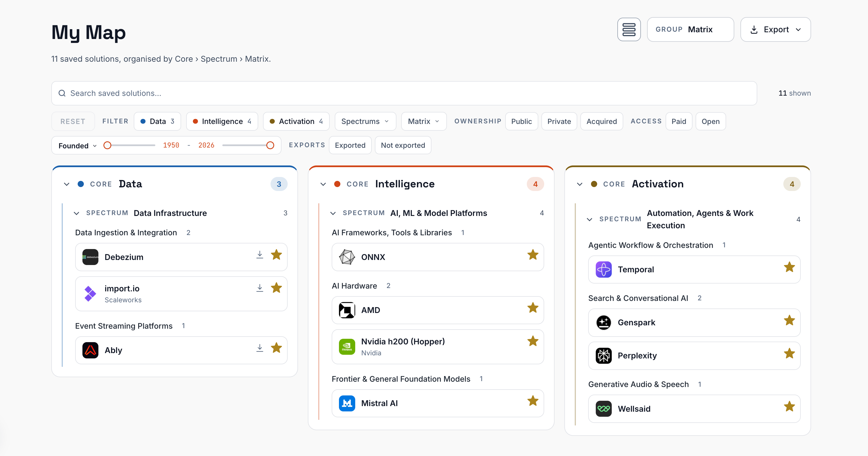Click the AMD logo icon
Viewport: 868px width, 456px height.
tap(347, 310)
